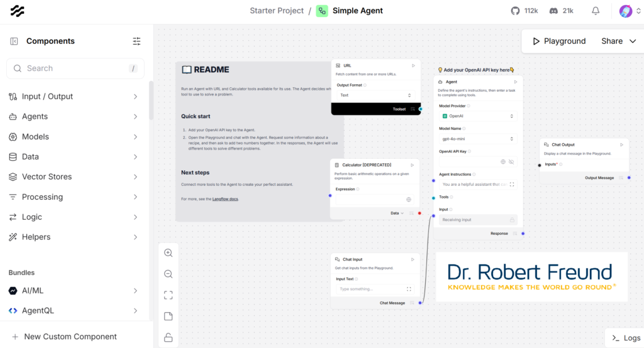
Task: Toggle the canvas lock icon
Action: coord(169,337)
